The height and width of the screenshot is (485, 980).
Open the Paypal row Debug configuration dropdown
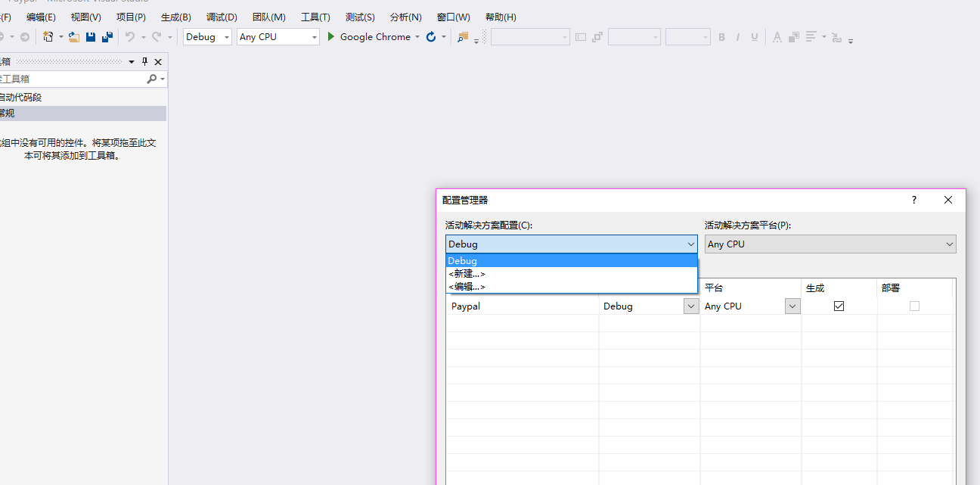point(691,306)
